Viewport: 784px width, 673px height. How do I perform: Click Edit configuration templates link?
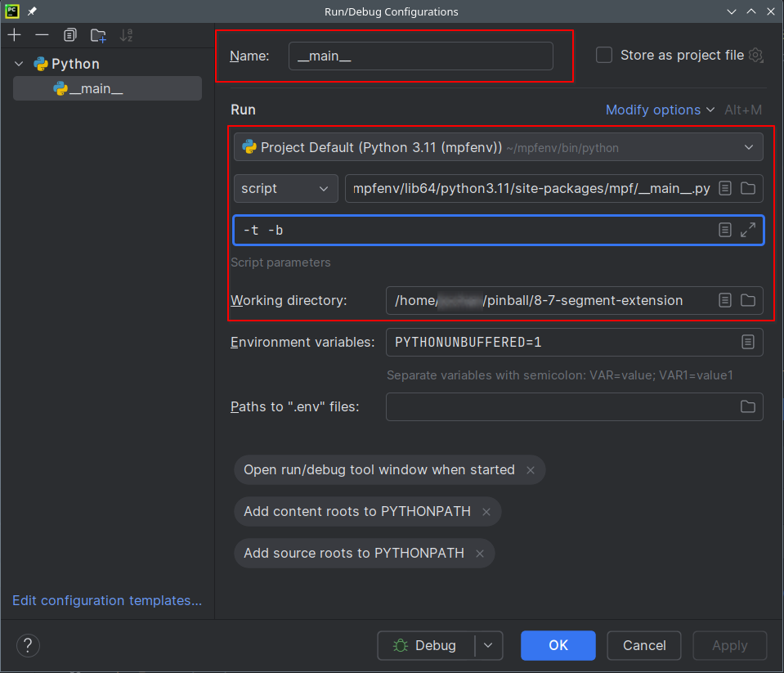pyautogui.click(x=106, y=600)
